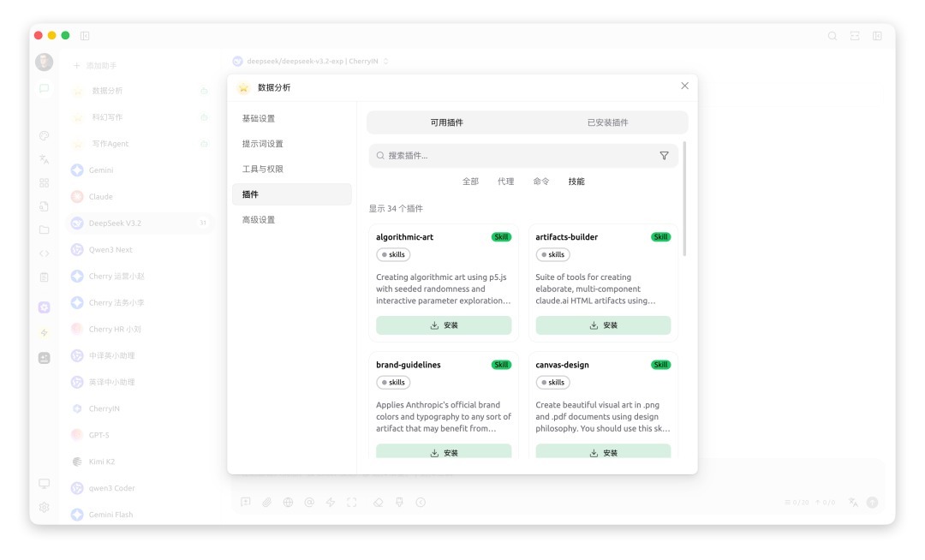The height and width of the screenshot is (560, 925).
Task: Select the Gemini assistant
Action: [140, 170]
